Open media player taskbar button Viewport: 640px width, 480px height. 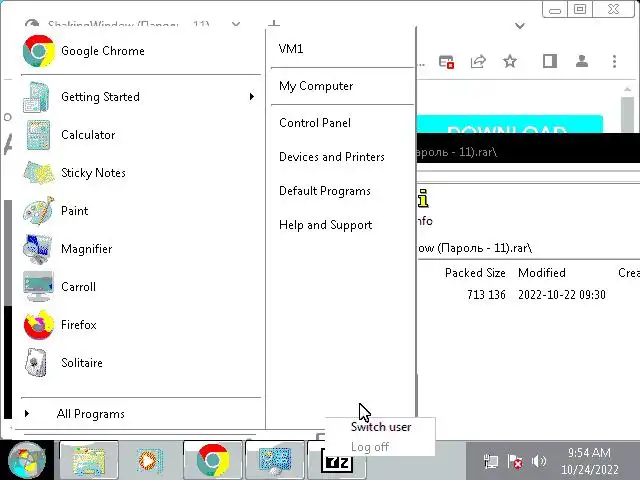[150, 460]
